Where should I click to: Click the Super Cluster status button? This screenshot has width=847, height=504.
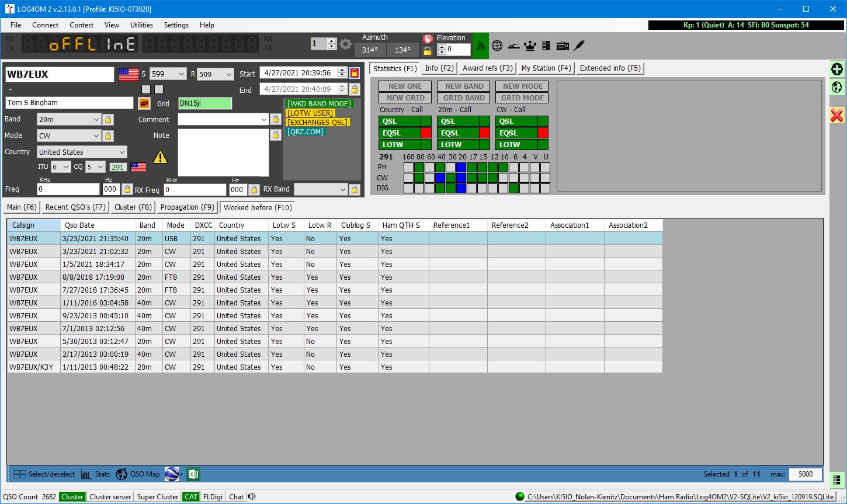[158, 497]
